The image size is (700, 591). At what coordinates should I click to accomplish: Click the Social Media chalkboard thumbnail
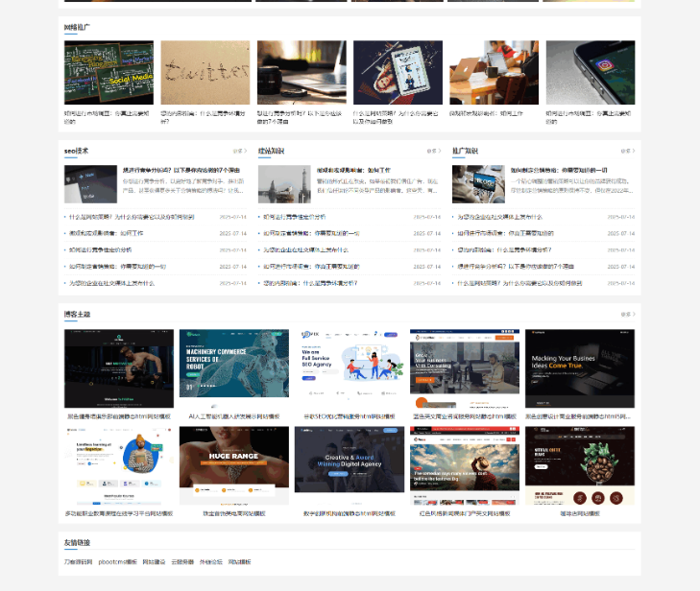[x=109, y=72]
